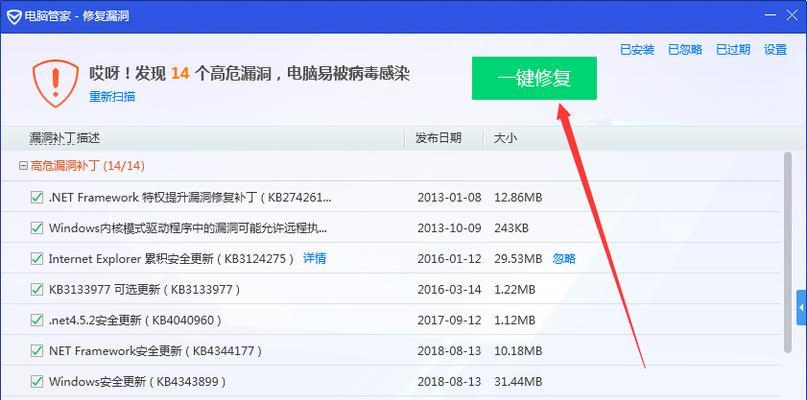Toggle the NET Framework安全更新 KB4344177 checkbox
Viewport: 807px width, 400px height.
click(37, 351)
